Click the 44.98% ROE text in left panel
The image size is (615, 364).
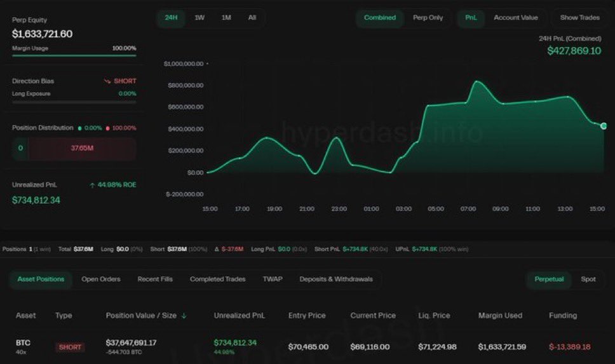[x=117, y=185]
